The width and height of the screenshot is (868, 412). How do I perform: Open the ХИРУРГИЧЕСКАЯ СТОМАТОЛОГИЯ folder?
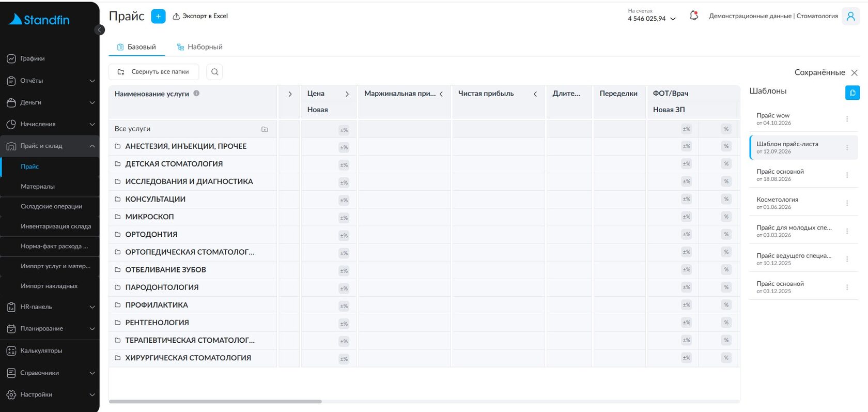tap(188, 358)
